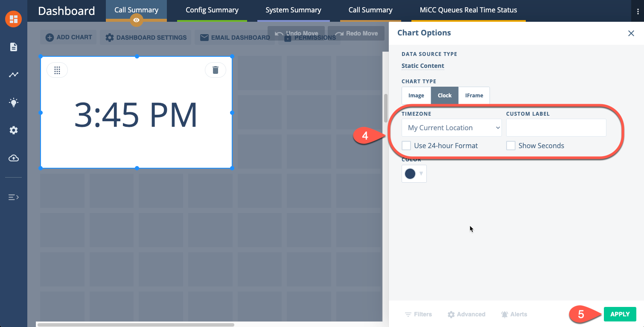
Task: Enable Show Seconds checkbox
Action: point(511,146)
